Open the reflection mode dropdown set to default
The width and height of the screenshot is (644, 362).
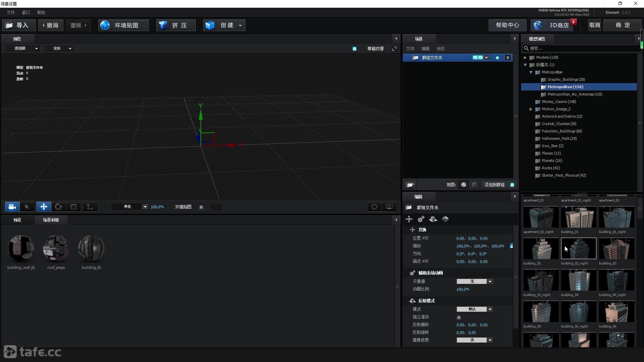(x=475, y=309)
